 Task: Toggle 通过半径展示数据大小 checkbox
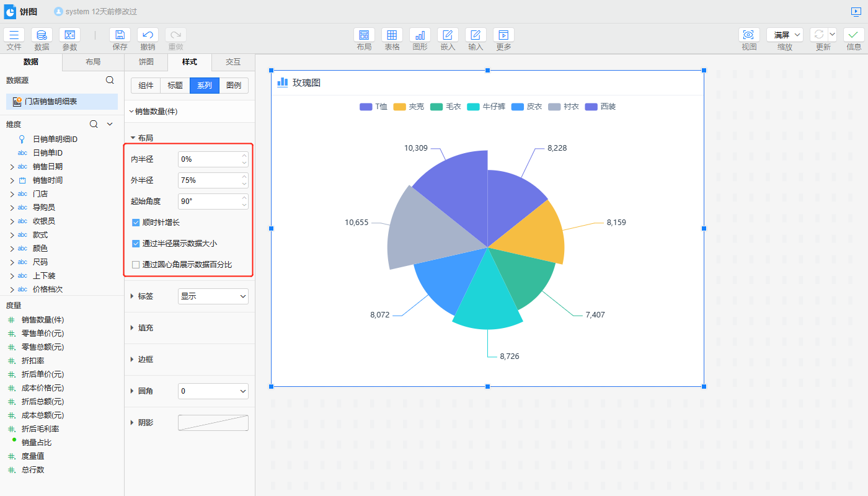click(136, 244)
